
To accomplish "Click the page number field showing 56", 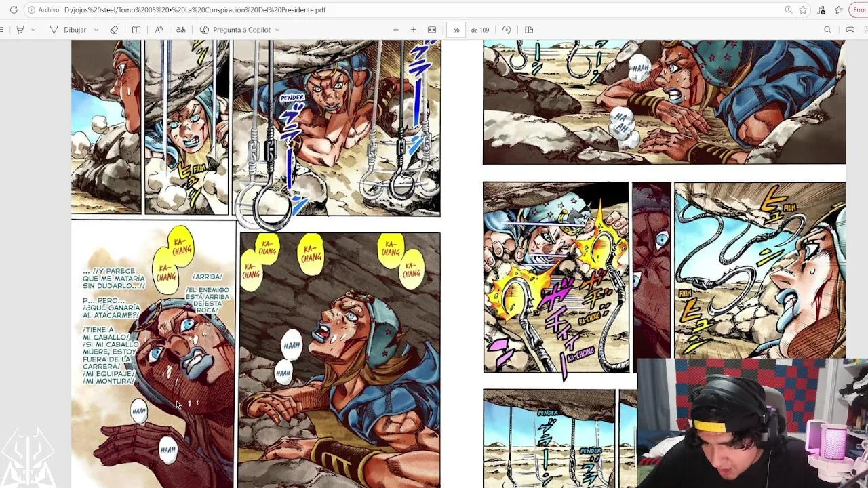I will (456, 30).
